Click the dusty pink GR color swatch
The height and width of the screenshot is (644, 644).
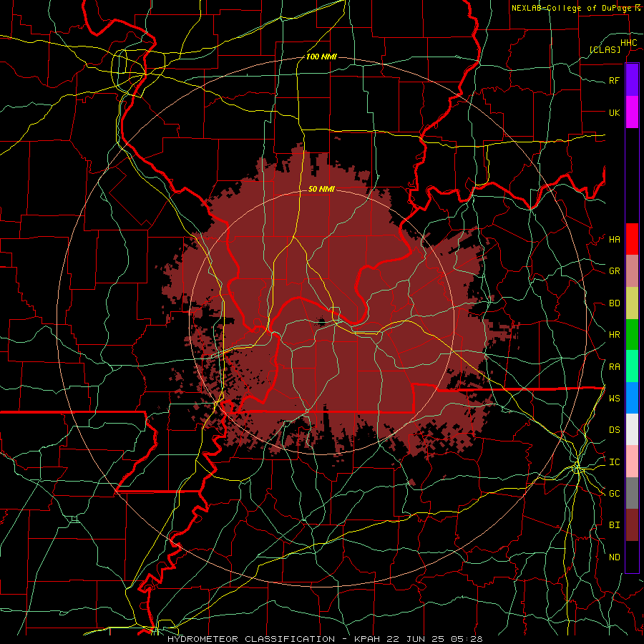[x=632, y=271]
